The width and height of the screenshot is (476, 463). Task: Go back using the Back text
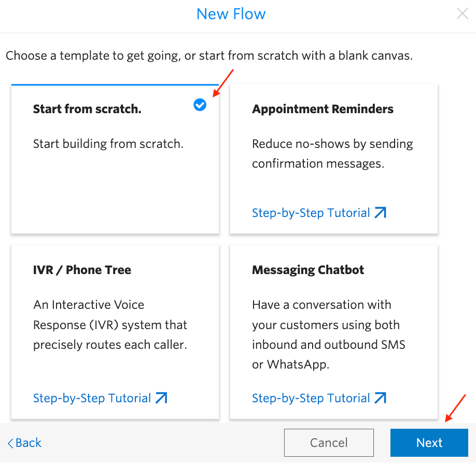click(x=29, y=443)
